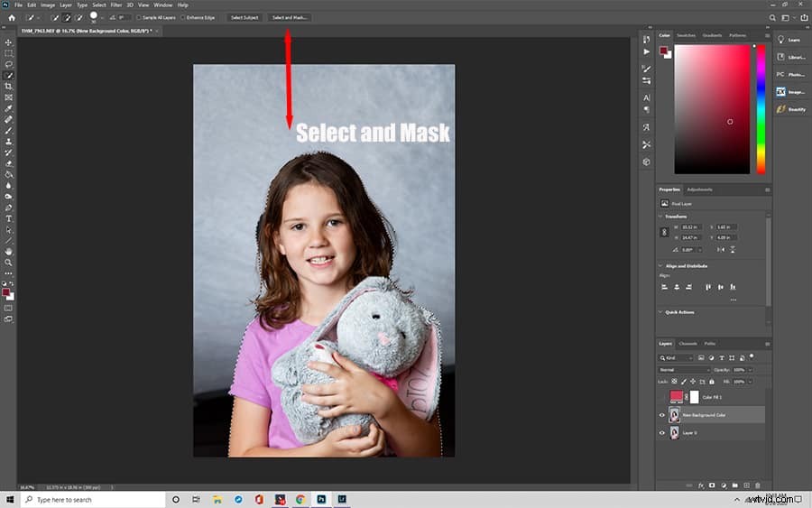Viewport: 812px width, 508px height.
Task: Enable Sample All Layers checkbox
Action: click(x=138, y=18)
